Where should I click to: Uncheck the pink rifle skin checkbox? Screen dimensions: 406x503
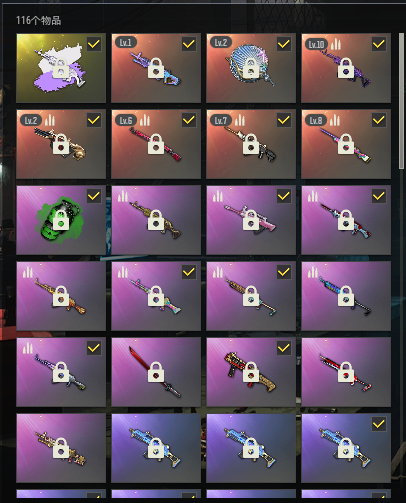pos(284,196)
